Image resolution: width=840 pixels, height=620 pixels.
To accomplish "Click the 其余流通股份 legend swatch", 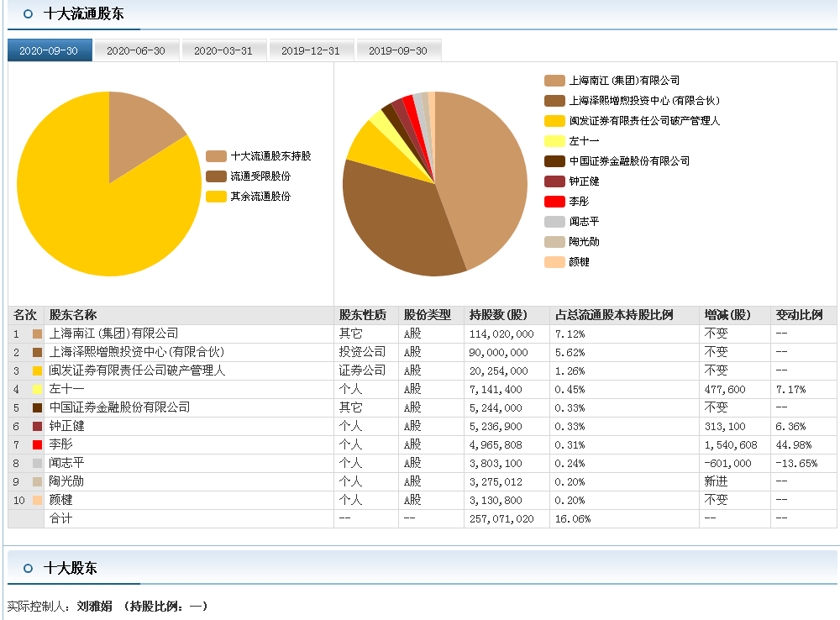I will (x=217, y=197).
